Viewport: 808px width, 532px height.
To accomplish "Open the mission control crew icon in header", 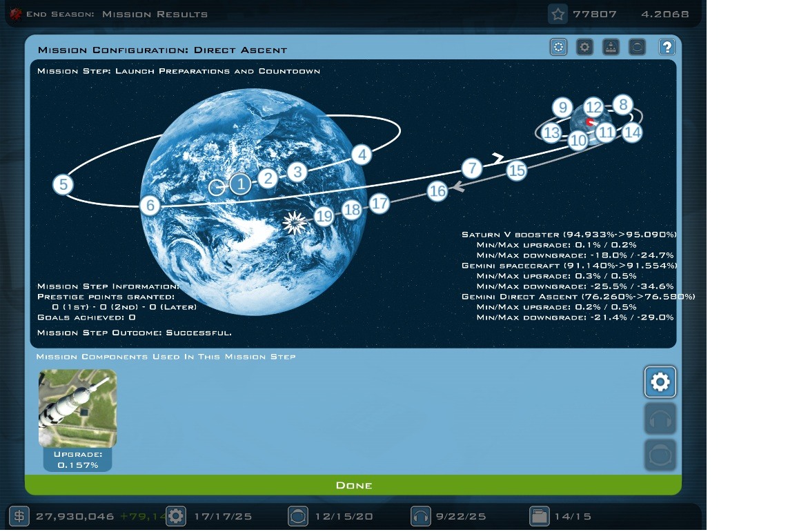I will pyautogui.click(x=611, y=48).
